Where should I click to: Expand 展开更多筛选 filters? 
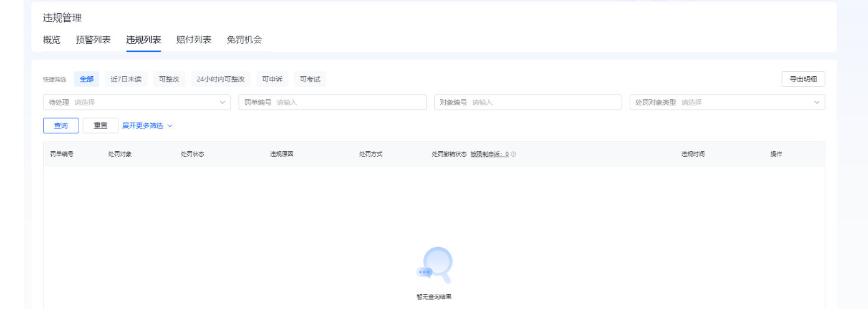pos(147,125)
